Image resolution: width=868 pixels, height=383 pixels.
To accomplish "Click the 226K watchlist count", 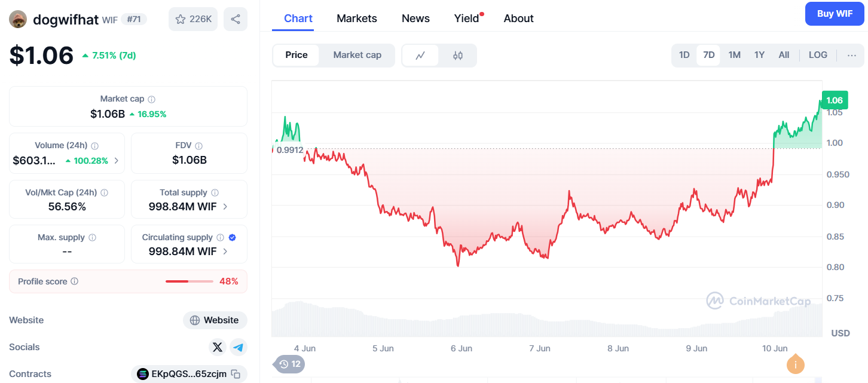I will tap(201, 19).
